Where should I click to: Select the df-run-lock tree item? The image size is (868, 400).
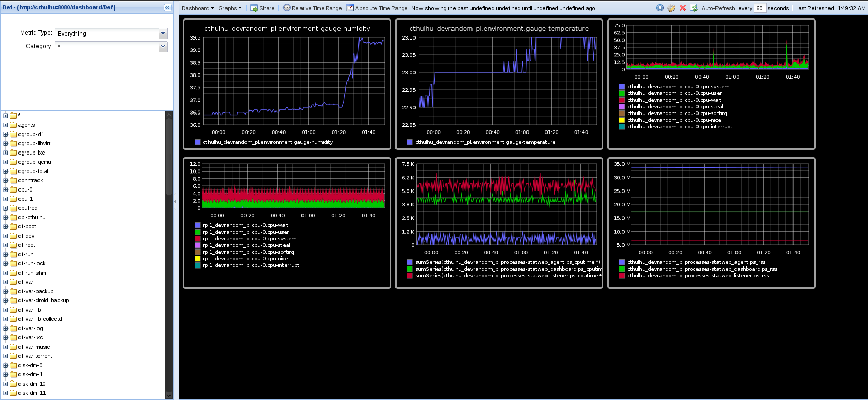32,263
